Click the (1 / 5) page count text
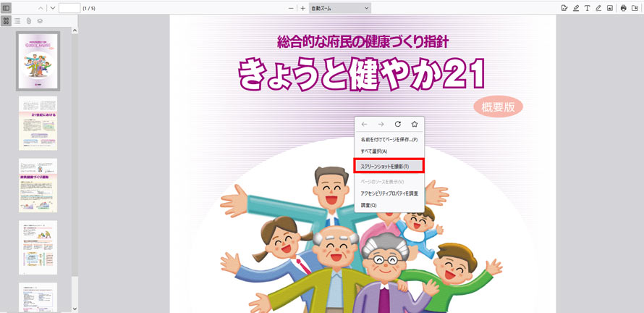This screenshot has height=313, width=644. (x=89, y=8)
